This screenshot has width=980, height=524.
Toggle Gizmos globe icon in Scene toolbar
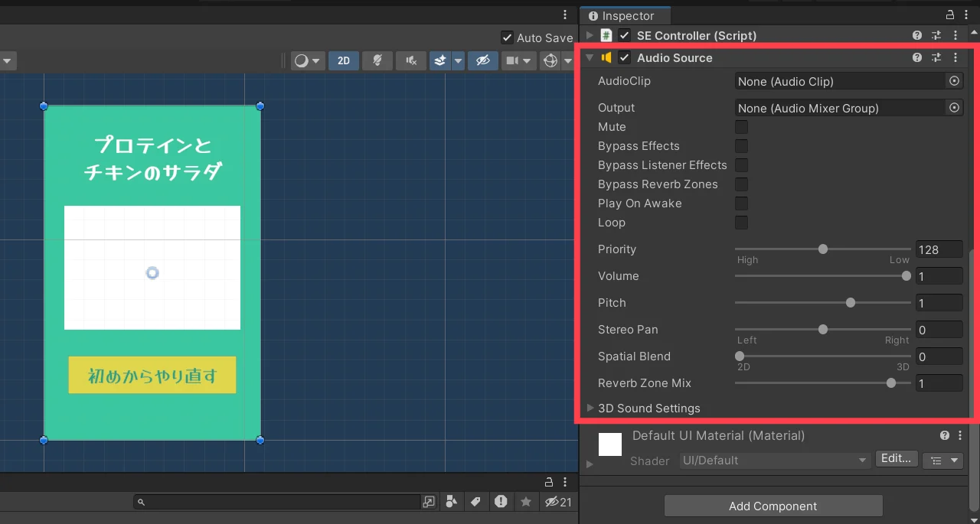click(x=550, y=60)
